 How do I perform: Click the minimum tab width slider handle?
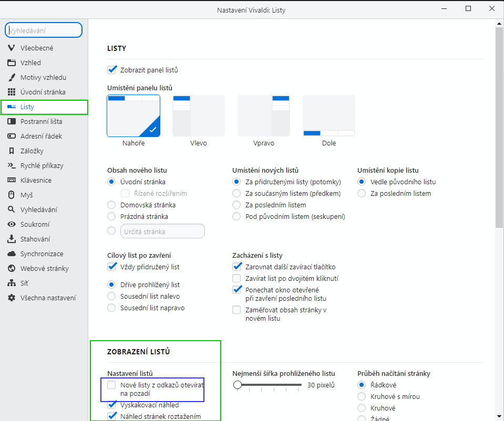click(x=238, y=385)
